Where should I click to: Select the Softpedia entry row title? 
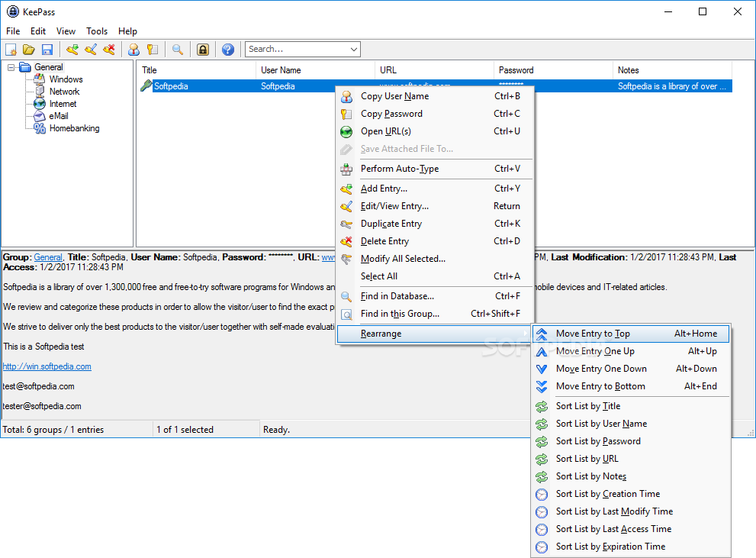(x=171, y=86)
